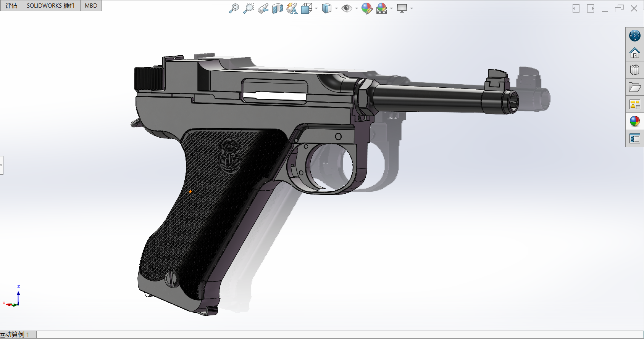The height and width of the screenshot is (339, 644).
Task: Open the Custom Properties task pane tab
Action: click(x=635, y=139)
